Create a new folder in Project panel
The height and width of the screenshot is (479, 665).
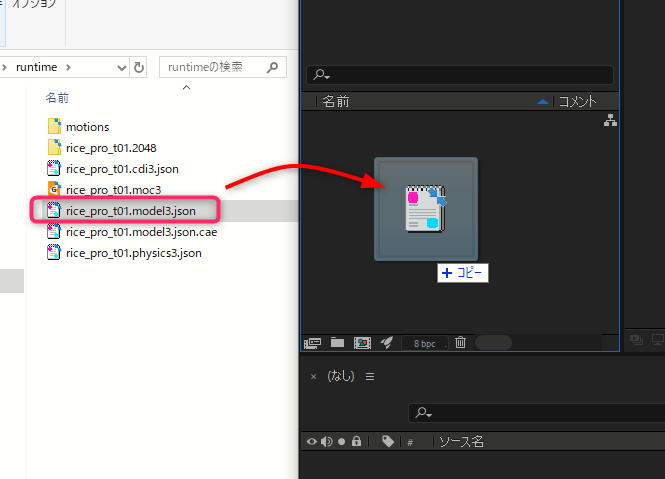[337, 342]
